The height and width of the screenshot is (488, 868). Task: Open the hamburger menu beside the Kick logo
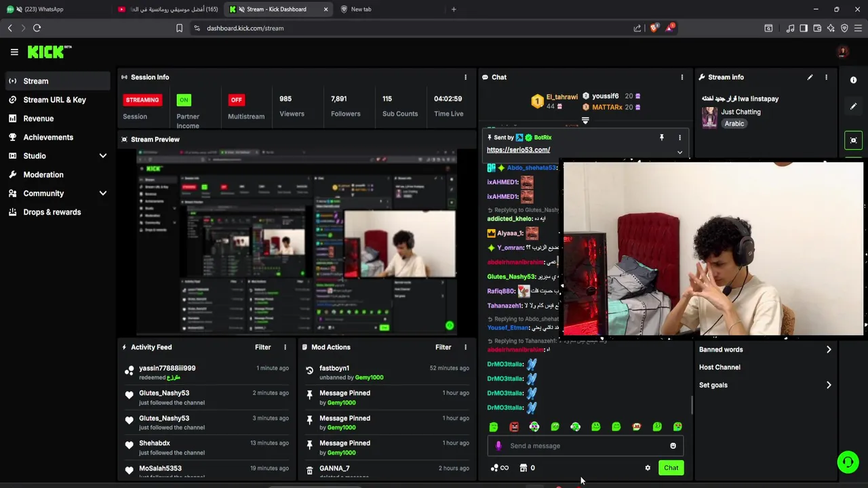click(x=14, y=52)
